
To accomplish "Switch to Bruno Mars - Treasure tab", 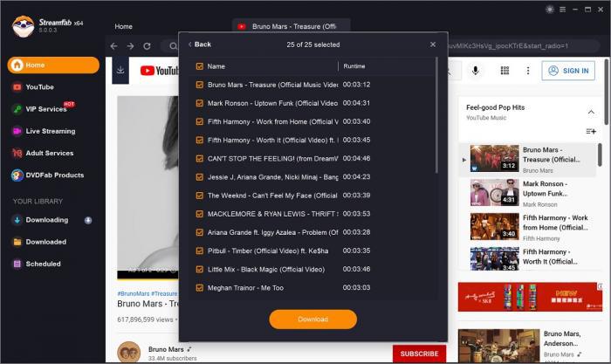I will click(x=291, y=26).
